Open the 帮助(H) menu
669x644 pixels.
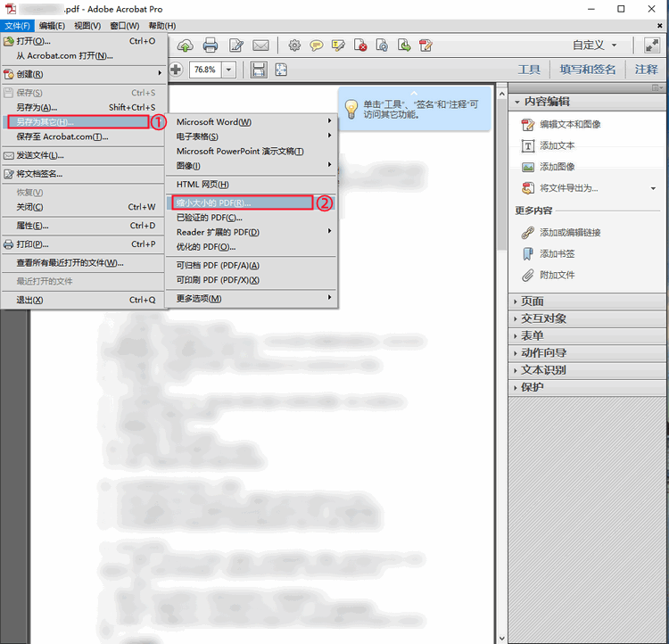coord(162,26)
